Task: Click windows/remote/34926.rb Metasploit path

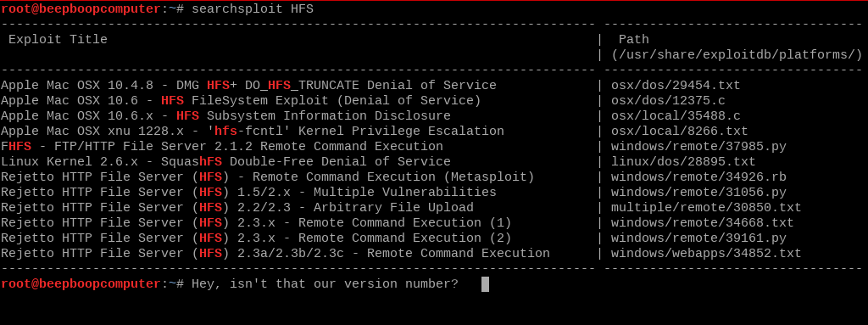Action: 698,177
